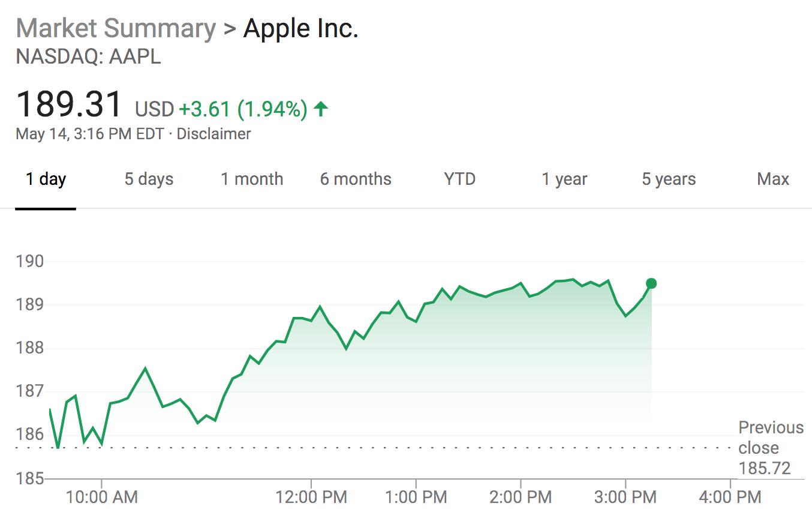The image size is (812, 521).
Task: Click the +3.61 (1.94%) change value
Action: (243, 109)
